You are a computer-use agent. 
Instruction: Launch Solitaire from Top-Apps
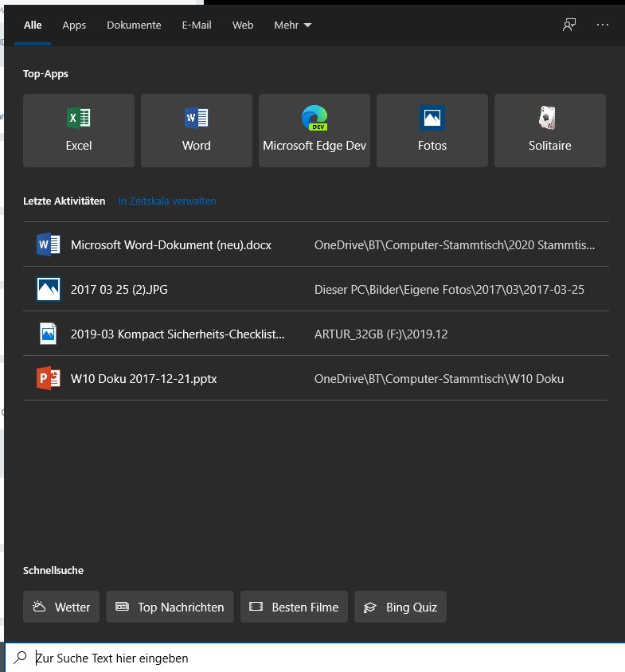[550, 131]
